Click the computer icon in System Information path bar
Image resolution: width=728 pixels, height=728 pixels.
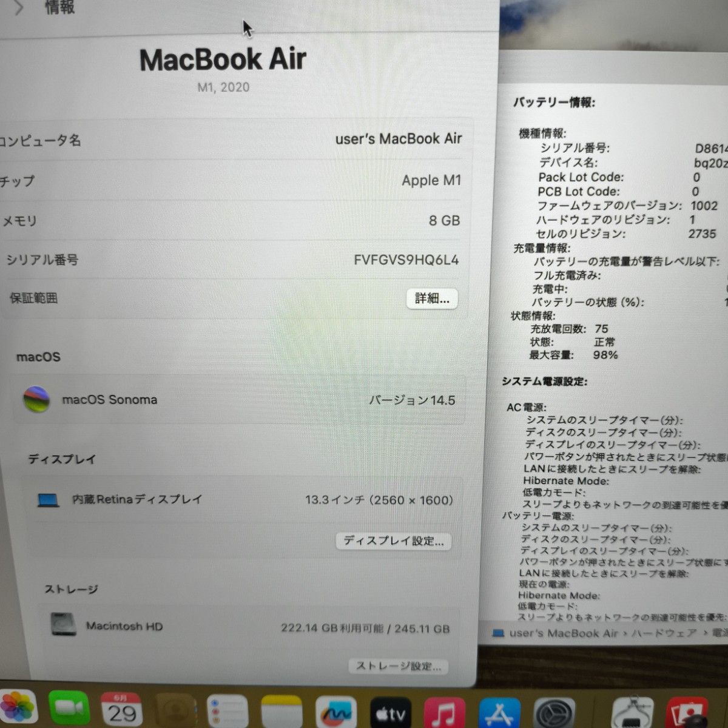tap(498, 633)
